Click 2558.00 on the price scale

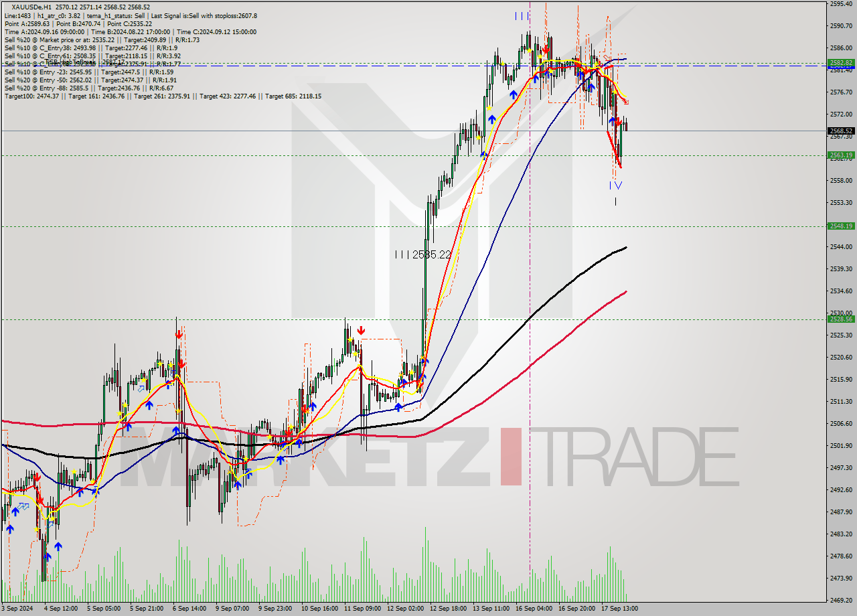[x=841, y=180]
